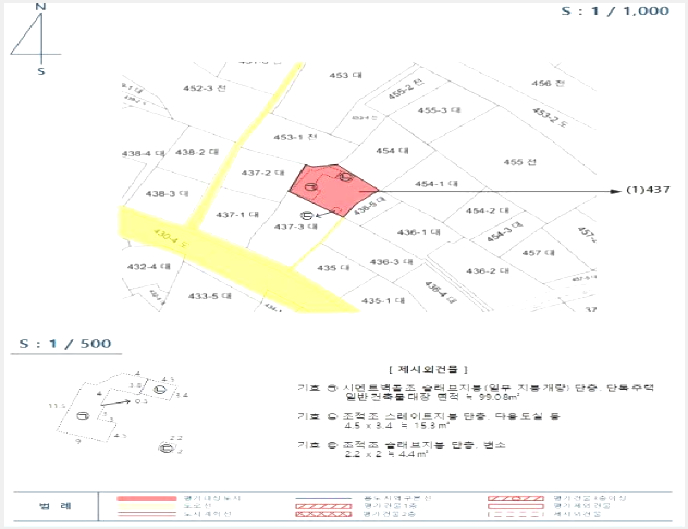688x529 pixels.
Task: Click the [제시외건물] section heading
Action: point(428,369)
